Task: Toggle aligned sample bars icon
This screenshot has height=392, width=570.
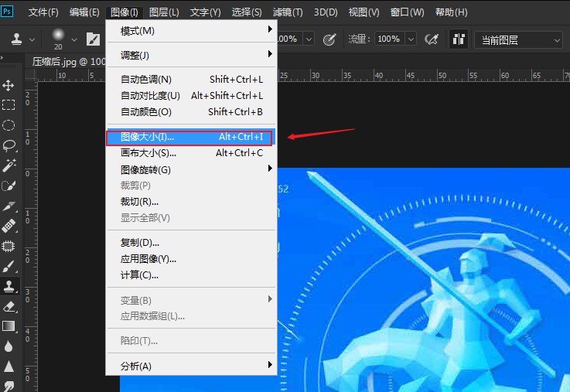Action: coord(459,39)
